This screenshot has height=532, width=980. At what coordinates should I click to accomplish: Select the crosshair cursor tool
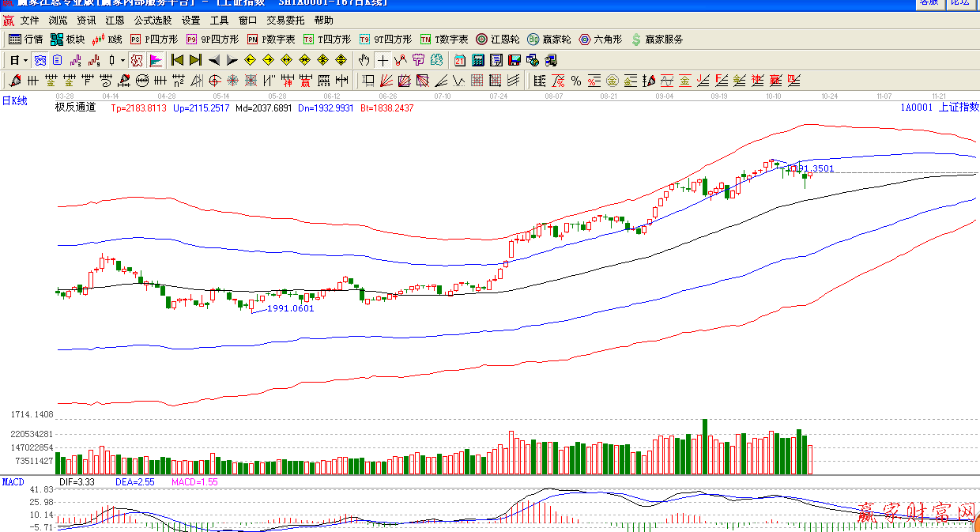pyautogui.click(x=383, y=60)
